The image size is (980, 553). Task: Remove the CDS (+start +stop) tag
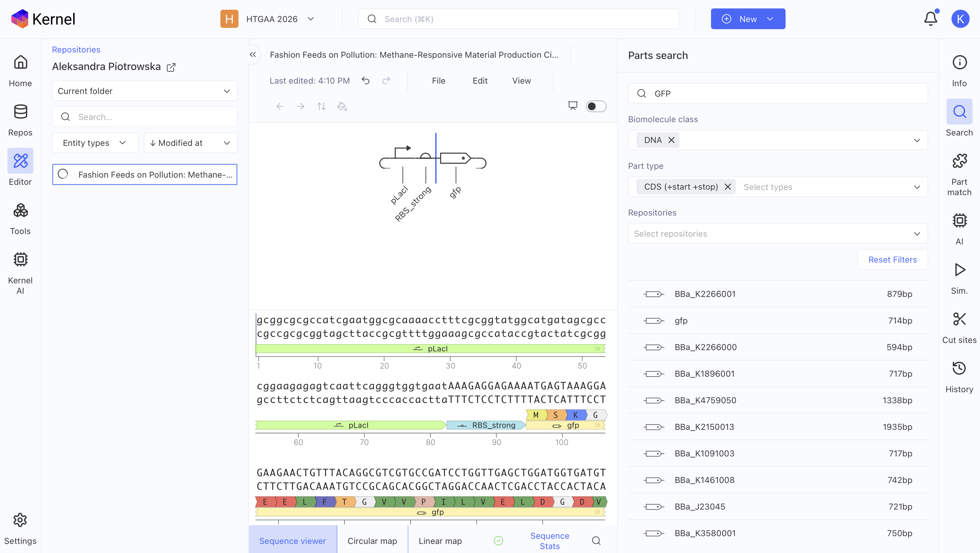[728, 187]
